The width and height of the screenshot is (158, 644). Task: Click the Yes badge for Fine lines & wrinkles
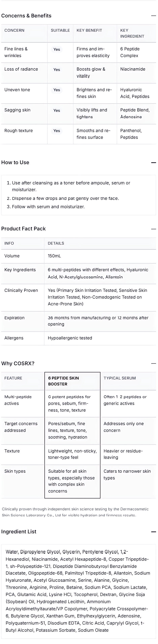pos(57,50)
